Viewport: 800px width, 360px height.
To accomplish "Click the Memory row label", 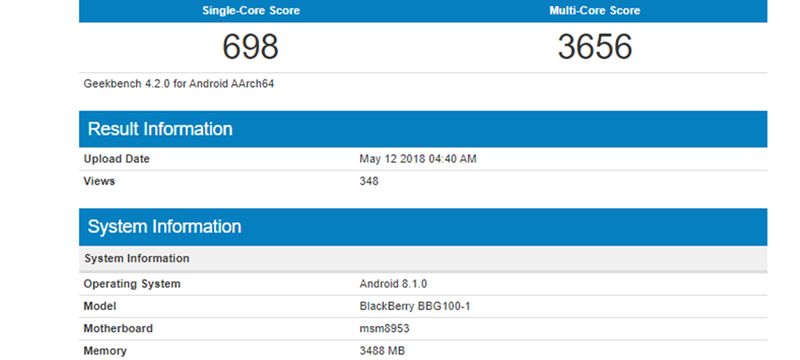I will pos(105,351).
